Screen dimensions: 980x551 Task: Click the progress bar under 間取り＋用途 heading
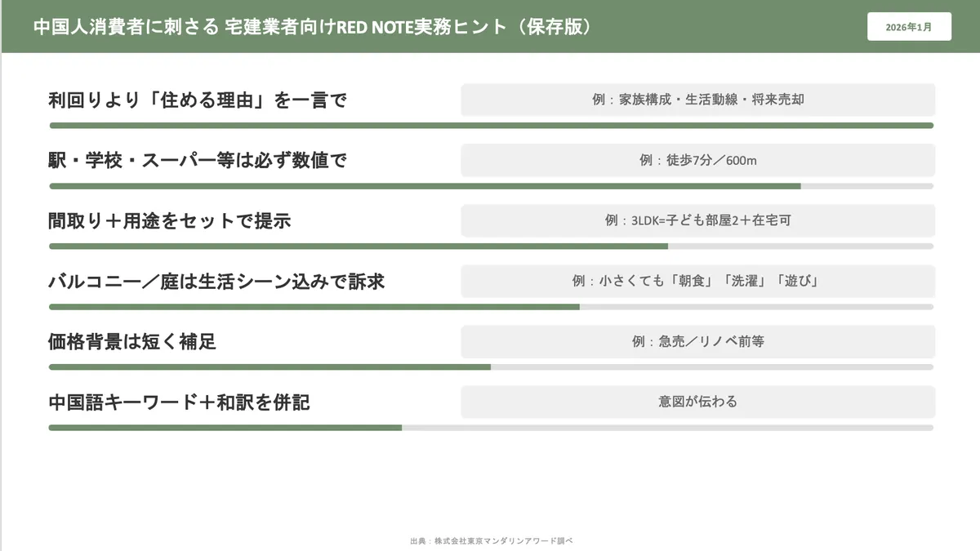[491, 246]
